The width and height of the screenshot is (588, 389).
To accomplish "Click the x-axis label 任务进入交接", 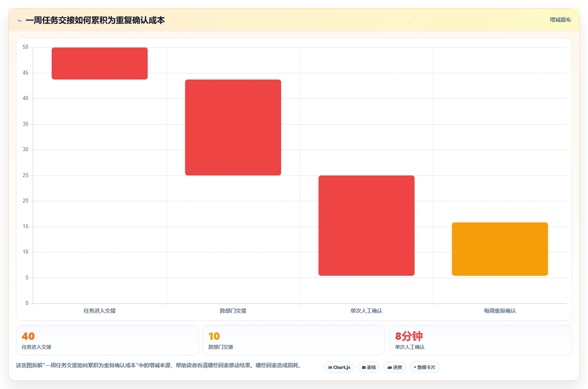I will [x=100, y=311].
